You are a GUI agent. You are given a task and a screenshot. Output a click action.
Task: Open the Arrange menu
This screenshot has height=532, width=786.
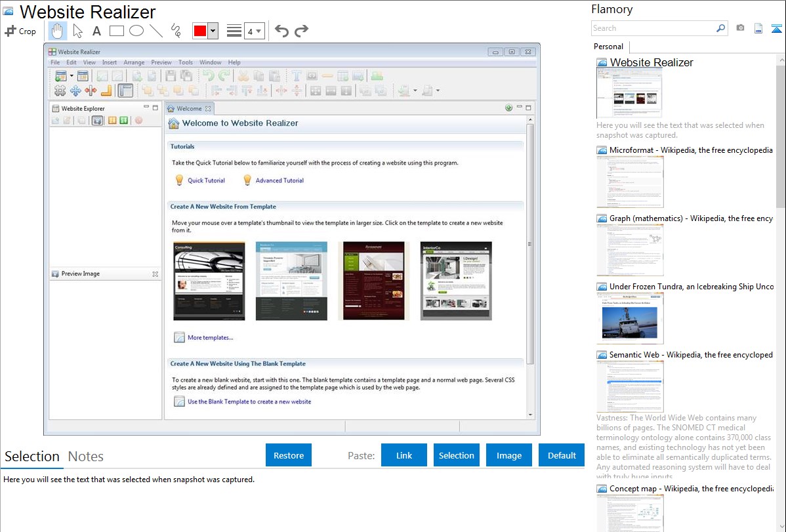coord(134,62)
